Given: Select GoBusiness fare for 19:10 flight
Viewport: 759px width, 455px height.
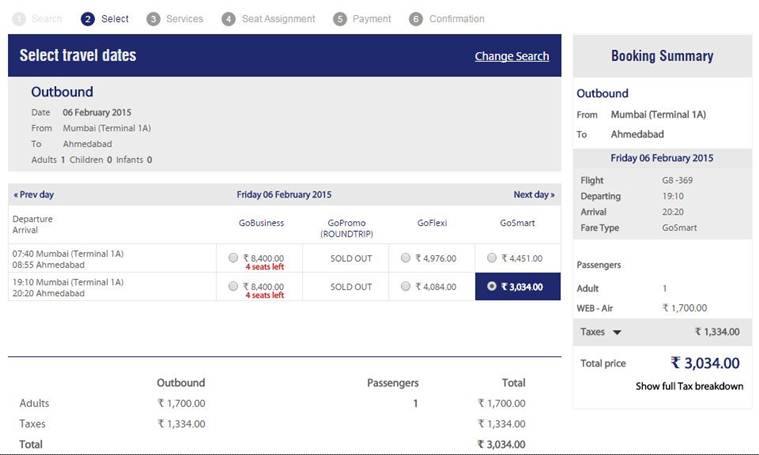Looking at the screenshot, I should pyautogui.click(x=233, y=286).
